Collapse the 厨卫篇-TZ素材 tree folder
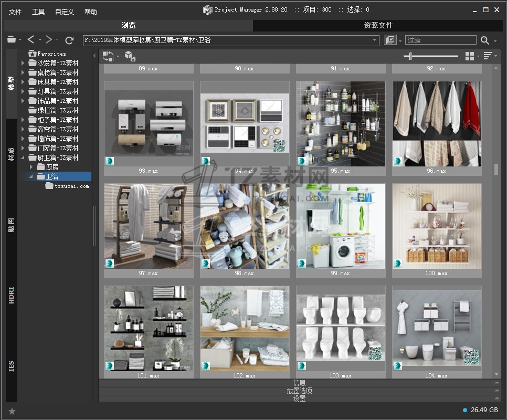Screen dimensions: 507x420 [x=23, y=157]
